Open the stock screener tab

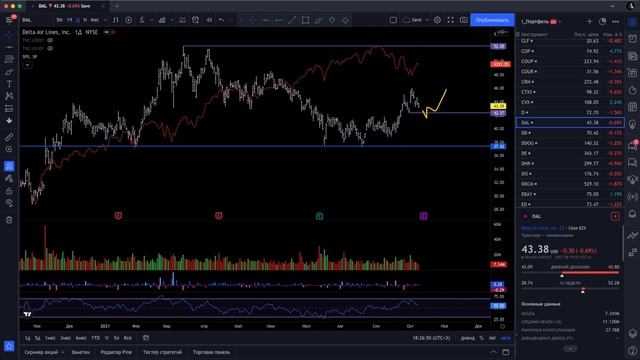(x=41, y=352)
